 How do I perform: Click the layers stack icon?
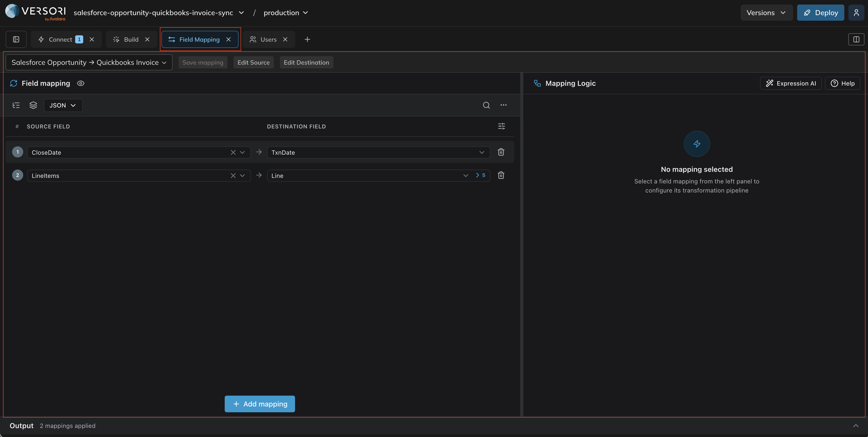[x=33, y=105]
